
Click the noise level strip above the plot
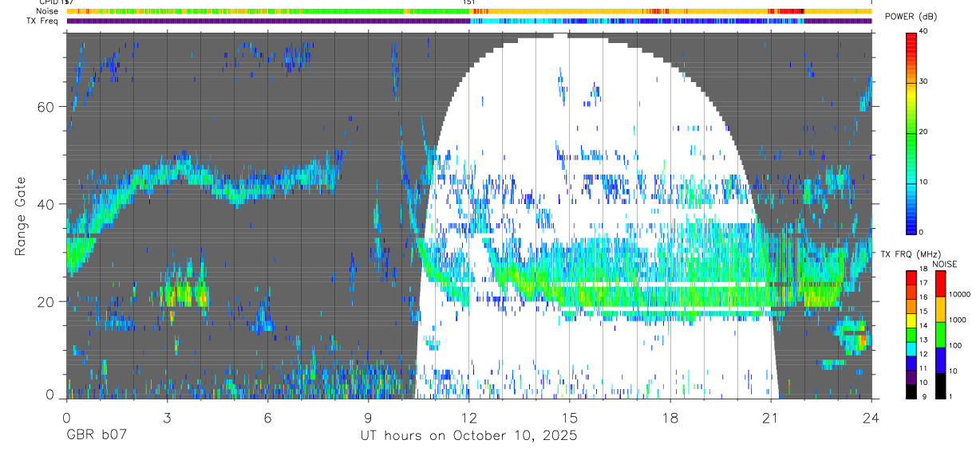(x=468, y=11)
